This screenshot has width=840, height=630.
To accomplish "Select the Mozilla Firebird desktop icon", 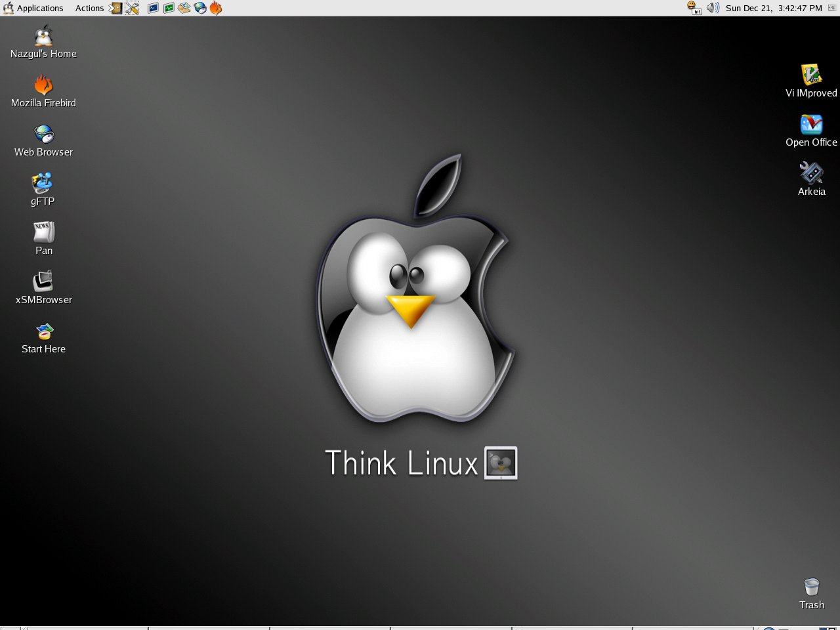I will coord(43,85).
